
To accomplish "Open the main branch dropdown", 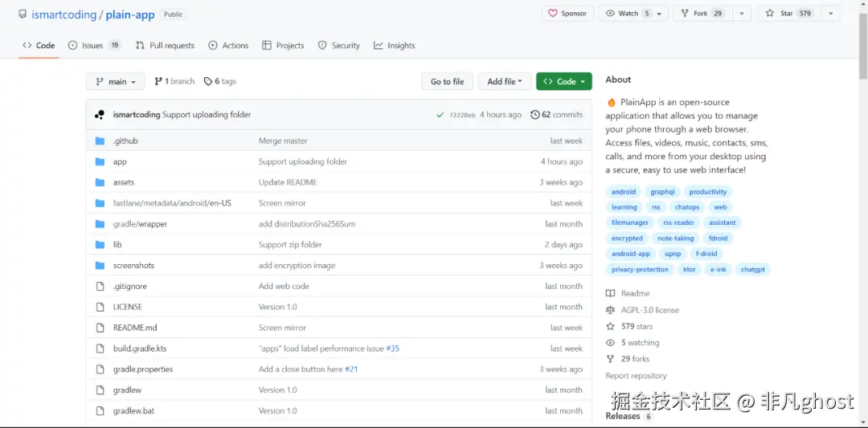I will coord(115,81).
